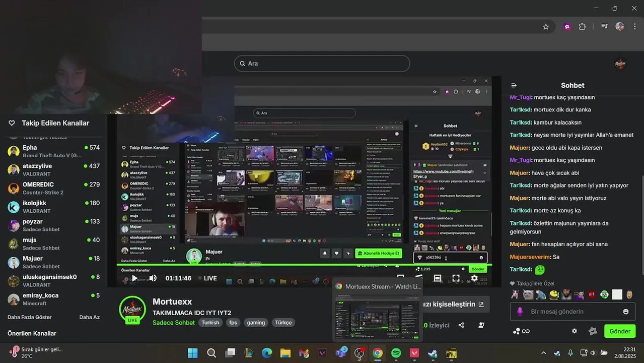The image size is (644, 363).
Task: Open the uluskagansimsek0 channel
Action: pyautogui.click(x=54, y=281)
